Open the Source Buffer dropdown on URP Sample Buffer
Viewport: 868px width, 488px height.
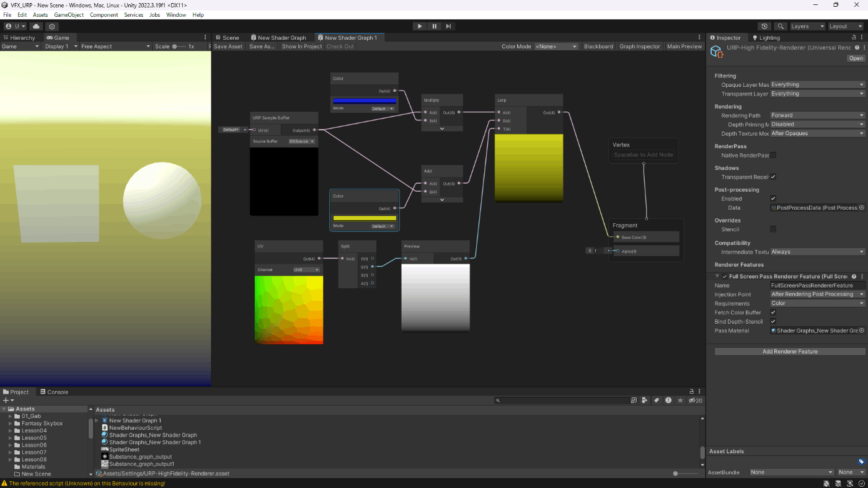click(x=302, y=141)
